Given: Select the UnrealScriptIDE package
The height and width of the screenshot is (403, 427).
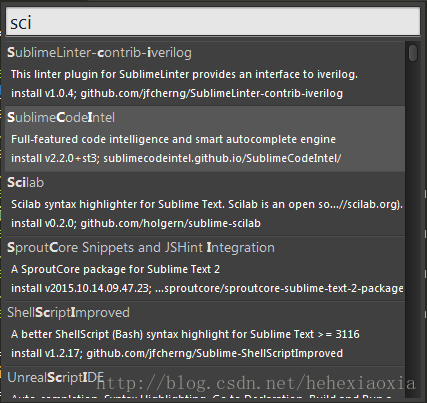Looking at the screenshot, I should pyautogui.click(x=205, y=382).
